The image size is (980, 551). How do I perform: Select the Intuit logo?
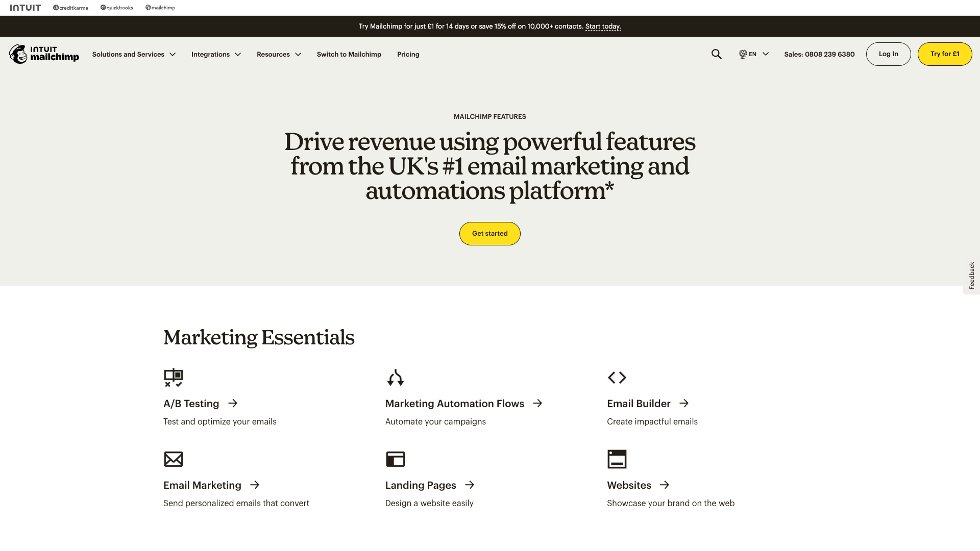click(26, 7)
